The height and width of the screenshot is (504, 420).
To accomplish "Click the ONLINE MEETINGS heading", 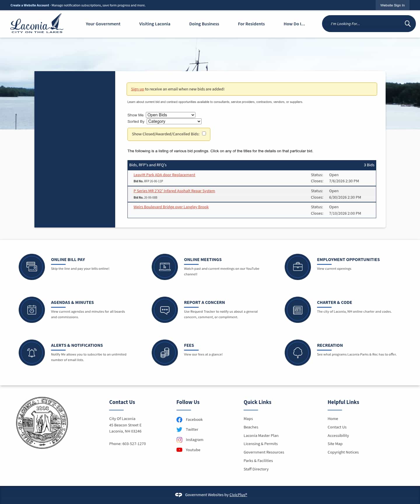I will tap(203, 260).
